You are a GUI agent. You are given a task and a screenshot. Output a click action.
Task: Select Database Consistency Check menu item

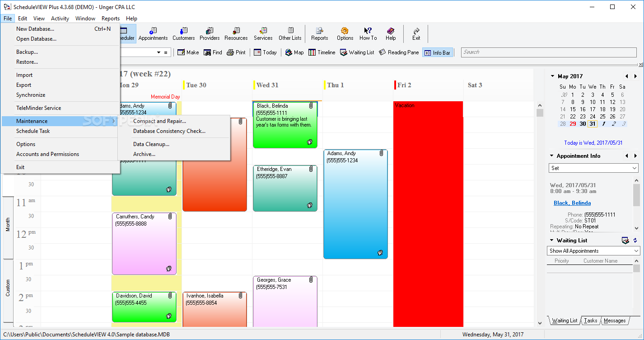(174, 131)
